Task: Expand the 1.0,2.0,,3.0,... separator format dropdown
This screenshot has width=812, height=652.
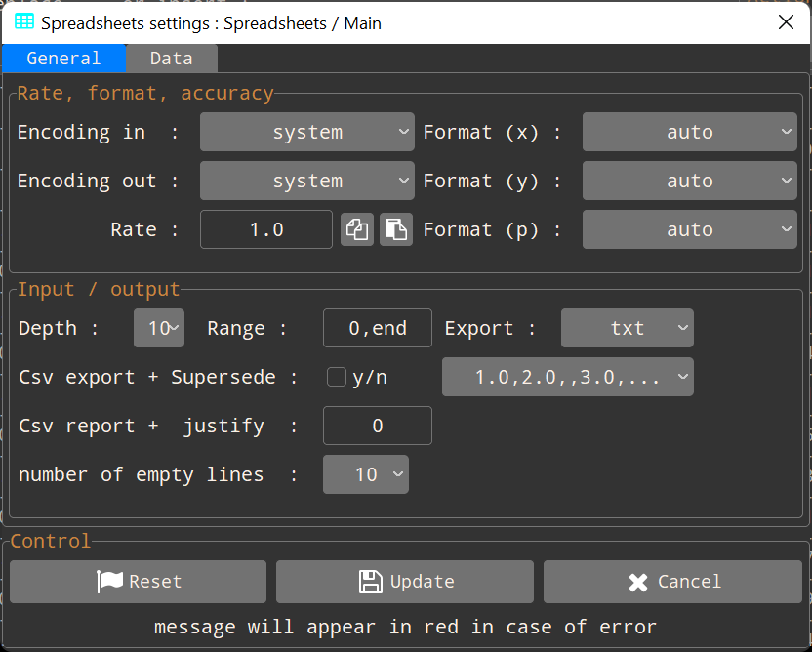Action: pyautogui.click(x=567, y=377)
